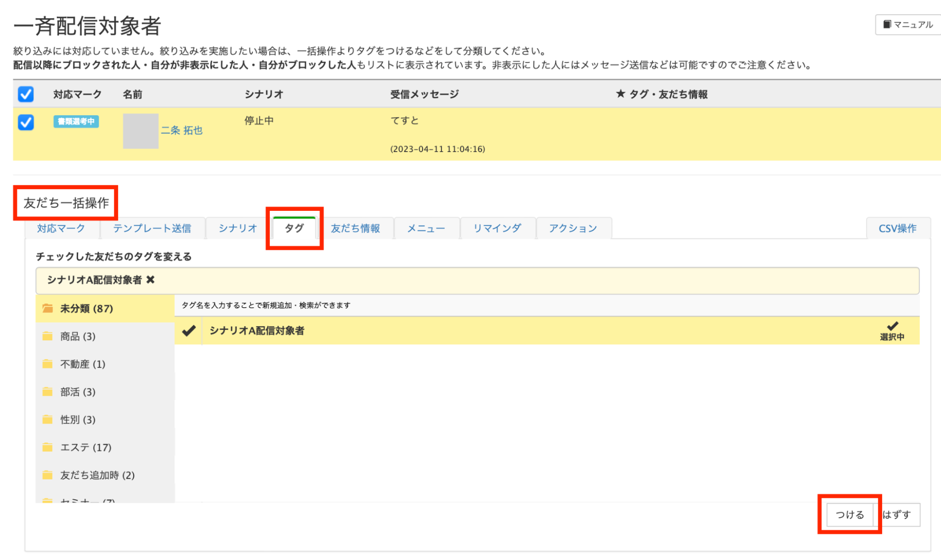Click the 不動産 folder icon
941x560 pixels.
coord(48,364)
